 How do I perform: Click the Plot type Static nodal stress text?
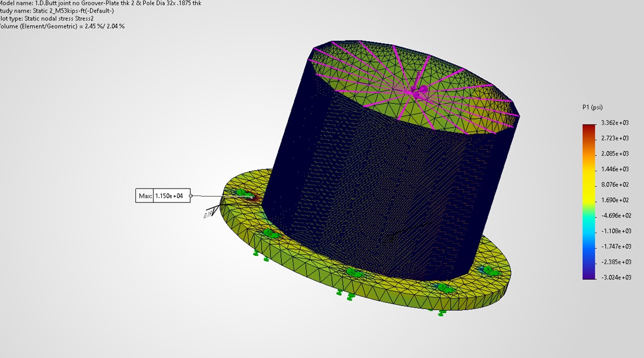47,19
